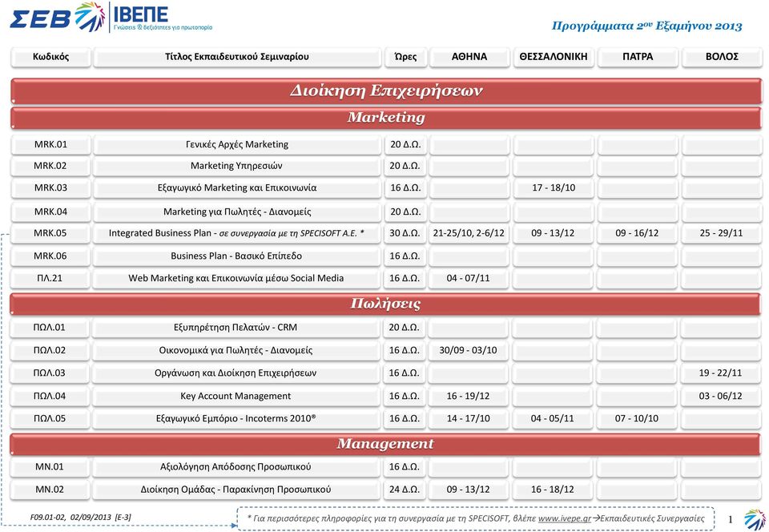769x532 pixels.
Task: Click code cell ΠΩΛ.04
Action: (x=50, y=396)
